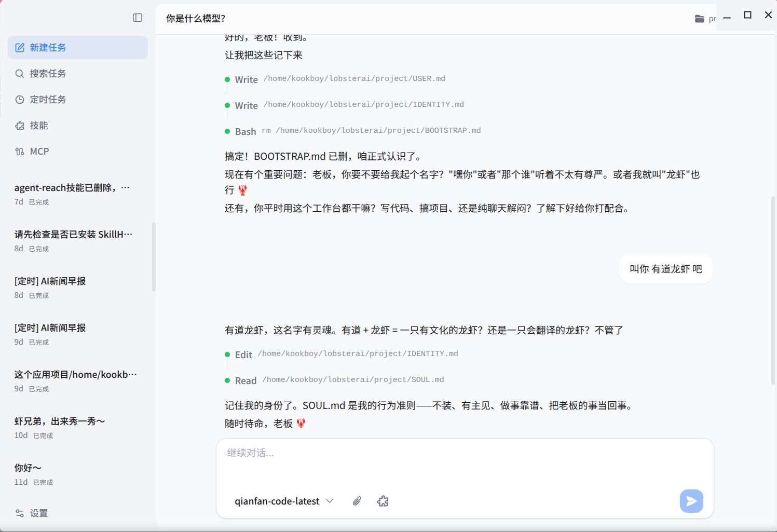777x532 pixels.
Task: Close the application window
Action: click(x=768, y=15)
